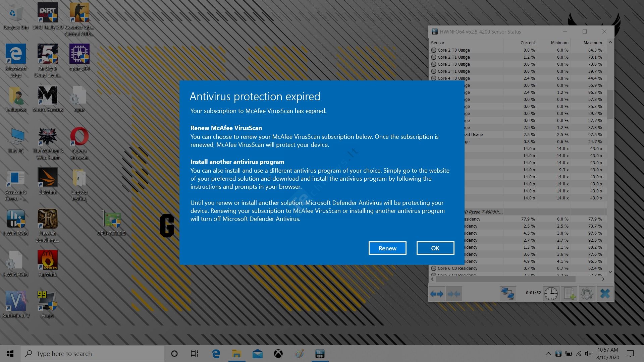Image resolution: width=644 pixels, height=362 pixels.
Task: Select the Core 3 T0 Usage row
Action: pyautogui.click(x=518, y=64)
